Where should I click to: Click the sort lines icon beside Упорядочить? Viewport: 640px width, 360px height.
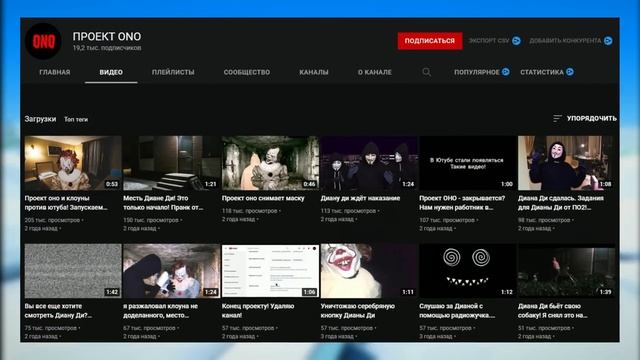point(557,118)
